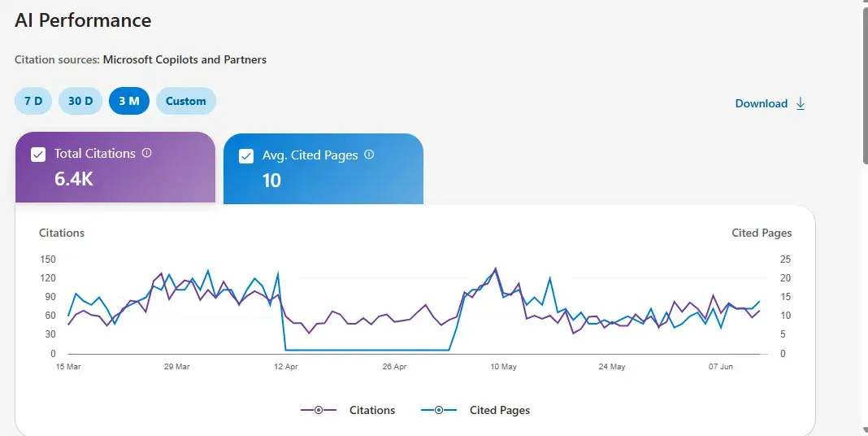Click the 6.4K total citations value
868x436 pixels.
tap(74, 178)
